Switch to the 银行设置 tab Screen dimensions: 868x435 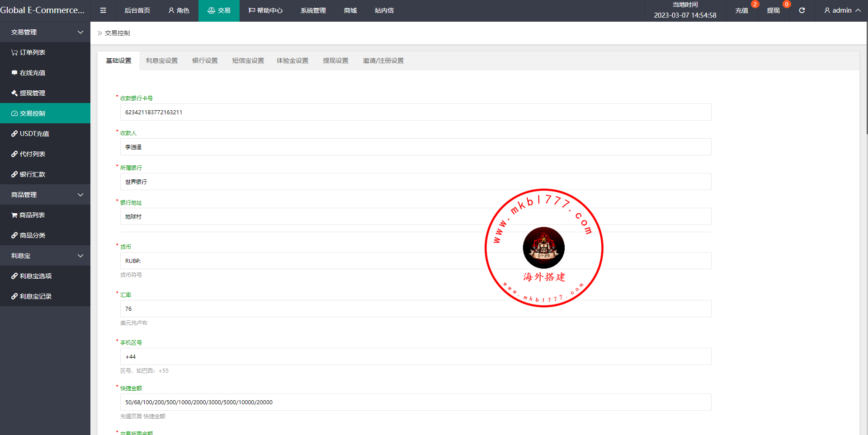pyautogui.click(x=205, y=61)
